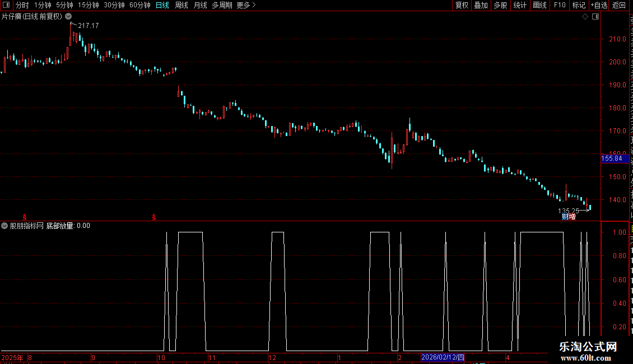633x364 pixels.
Task: Click the 返回 back button
Action: (619, 5)
